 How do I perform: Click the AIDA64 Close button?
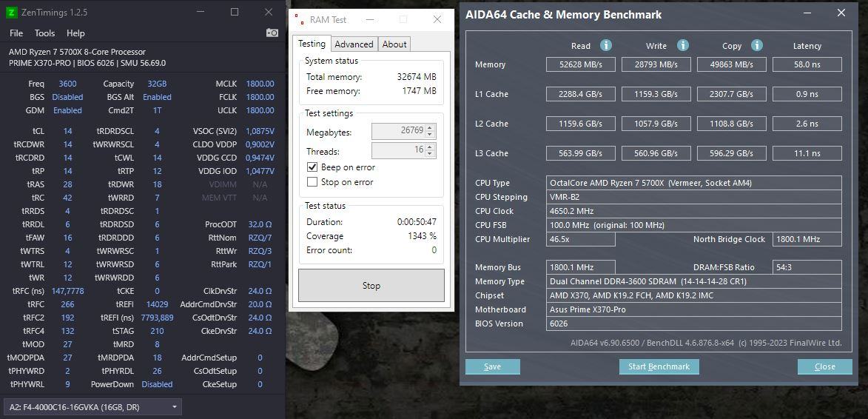[825, 366]
